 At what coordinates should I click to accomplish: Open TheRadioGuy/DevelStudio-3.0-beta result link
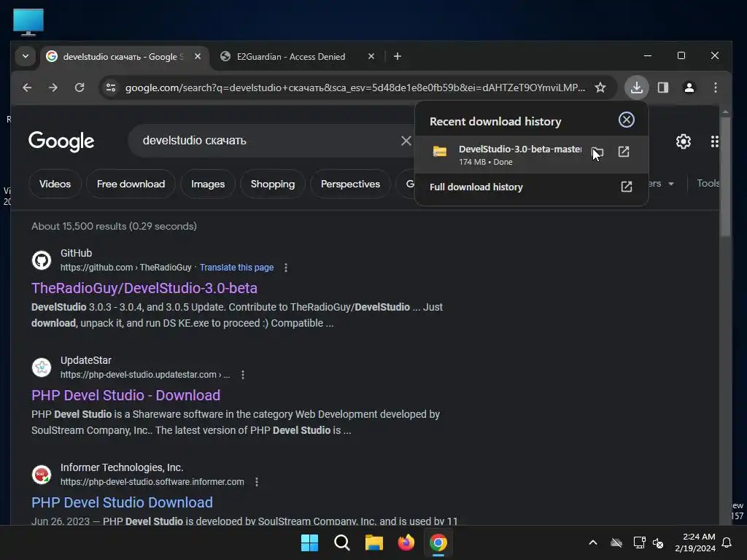point(144,288)
